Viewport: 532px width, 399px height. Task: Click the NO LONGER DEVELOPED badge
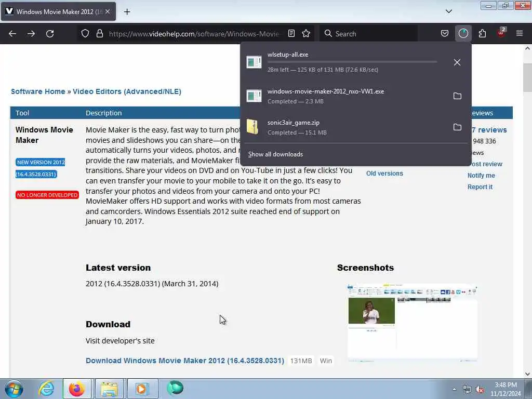[x=47, y=195]
